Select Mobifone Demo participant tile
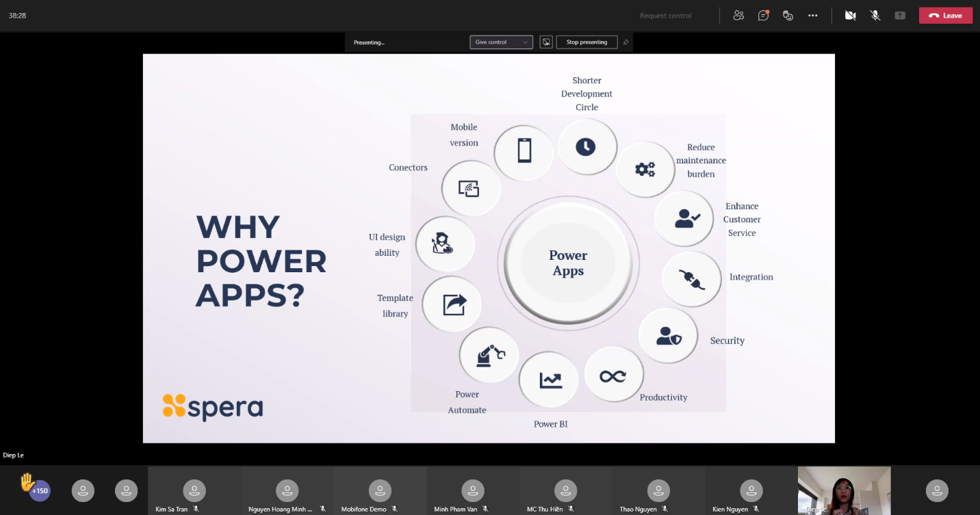 click(380, 490)
